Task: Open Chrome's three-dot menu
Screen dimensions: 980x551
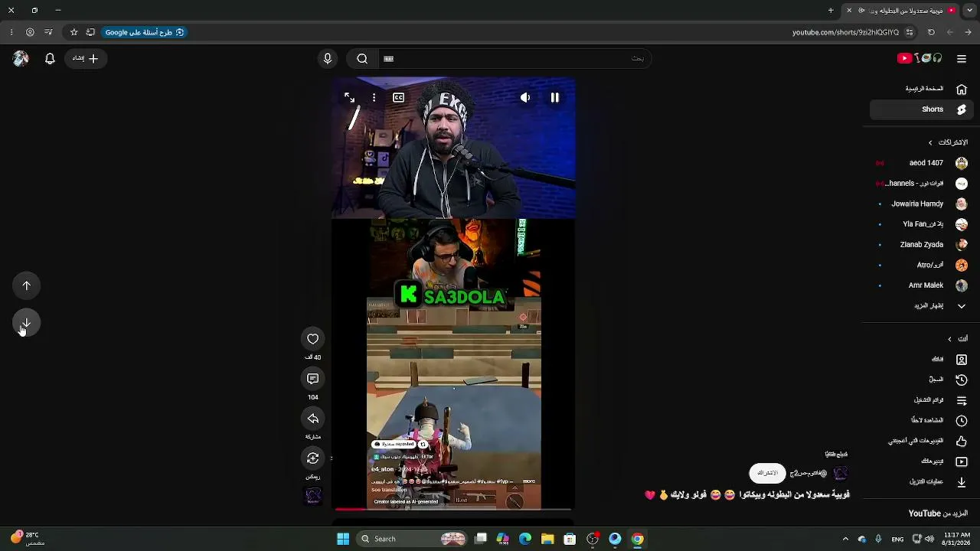Action: tap(11, 32)
